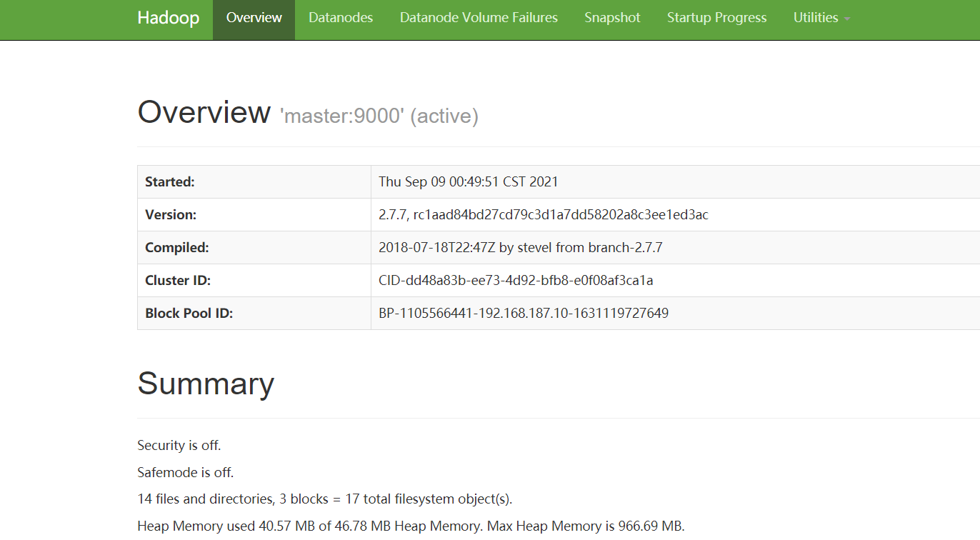Select block pool ID BP-1105566441-192.168.187.10-1631119727649
This screenshot has height=540, width=980.
pyautogui.click(x=524, y=314)
